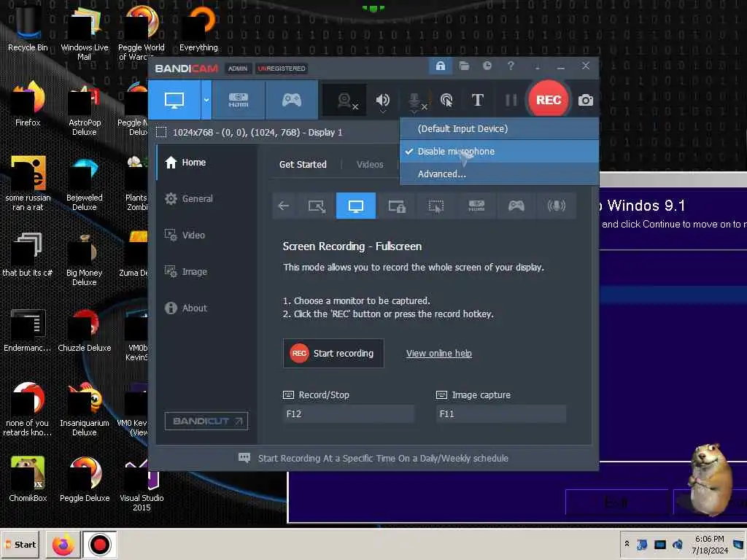Viewport: 747px width, 560px height.
Task: Click the volume icon in system tray
Action: [677, 544]
